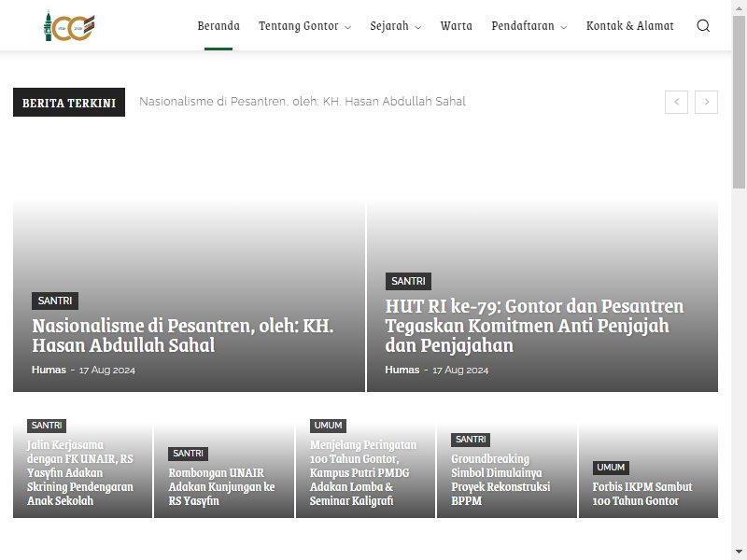Click scrollbar down arrow

[x=739, y=553]
